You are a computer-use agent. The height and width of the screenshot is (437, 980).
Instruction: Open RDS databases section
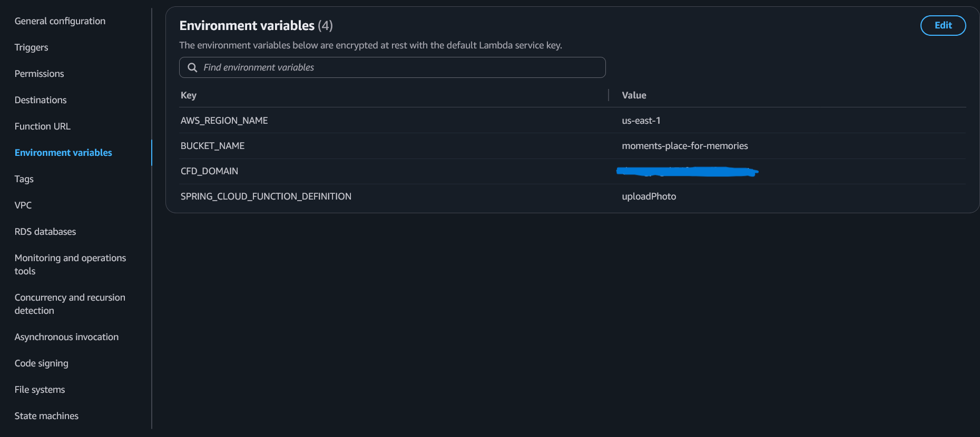(45, 232)
